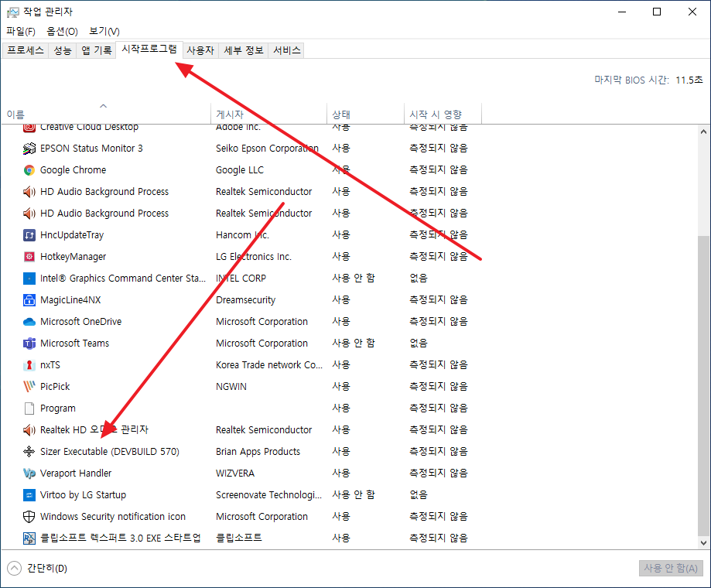Sort by the 게시자 column header
The height and width of the screenshot is (588, 711).
click(x=269, y=115)
